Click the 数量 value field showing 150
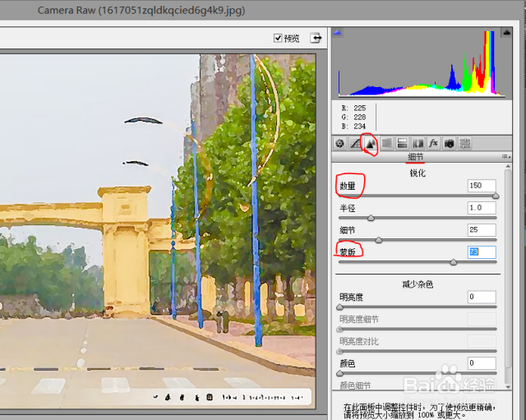The image size is (526, 420). [482, 186]
